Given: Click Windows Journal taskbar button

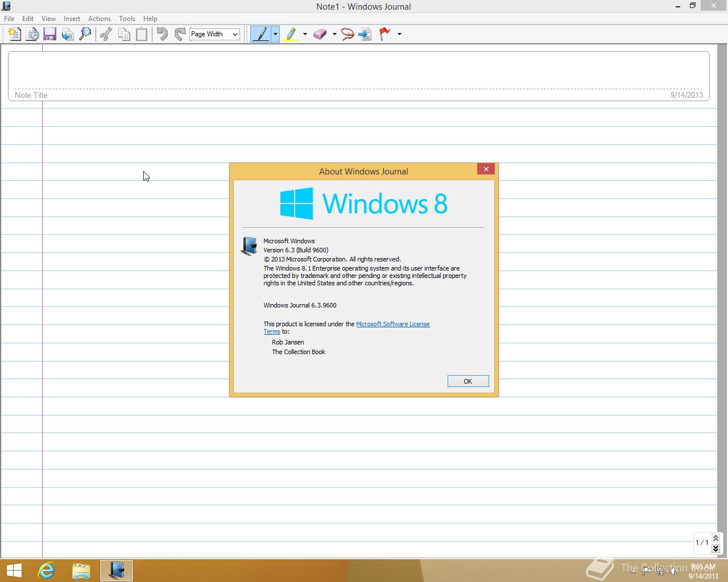Looking at the screenshot, I should [117, 570].
